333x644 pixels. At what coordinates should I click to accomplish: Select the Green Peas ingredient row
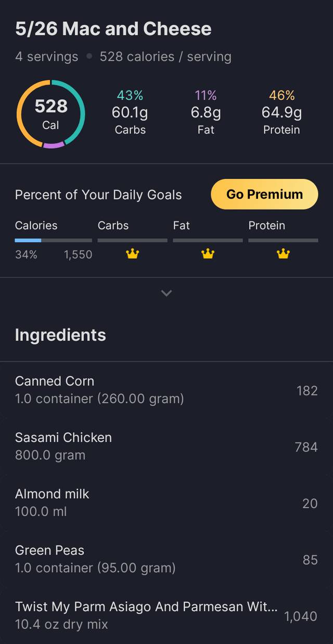(x=166, y=559)
